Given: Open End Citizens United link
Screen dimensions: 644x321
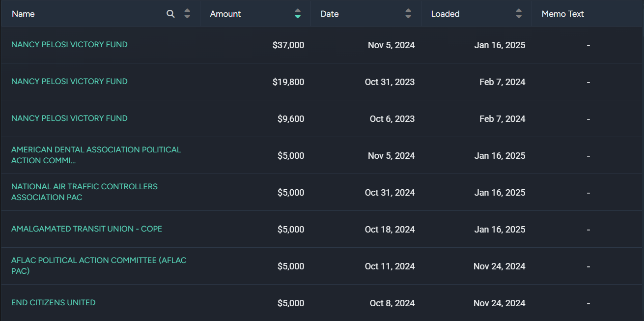Looking at the screenshot, I should coord(53,302).
